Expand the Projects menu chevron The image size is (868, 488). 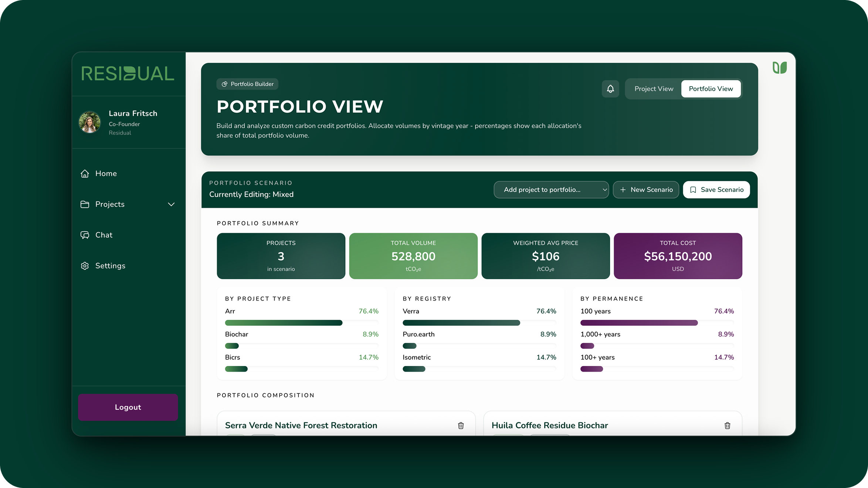(171, 204)
